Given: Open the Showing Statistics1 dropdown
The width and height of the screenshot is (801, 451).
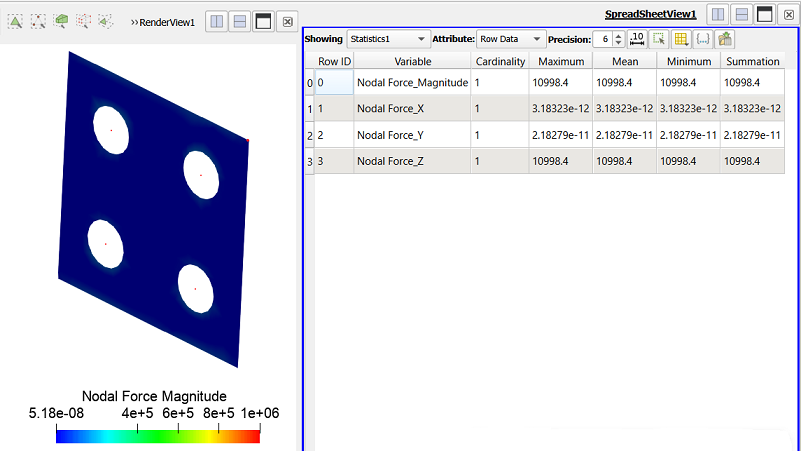Looking at the screenshot, I should tap(388, 39).
